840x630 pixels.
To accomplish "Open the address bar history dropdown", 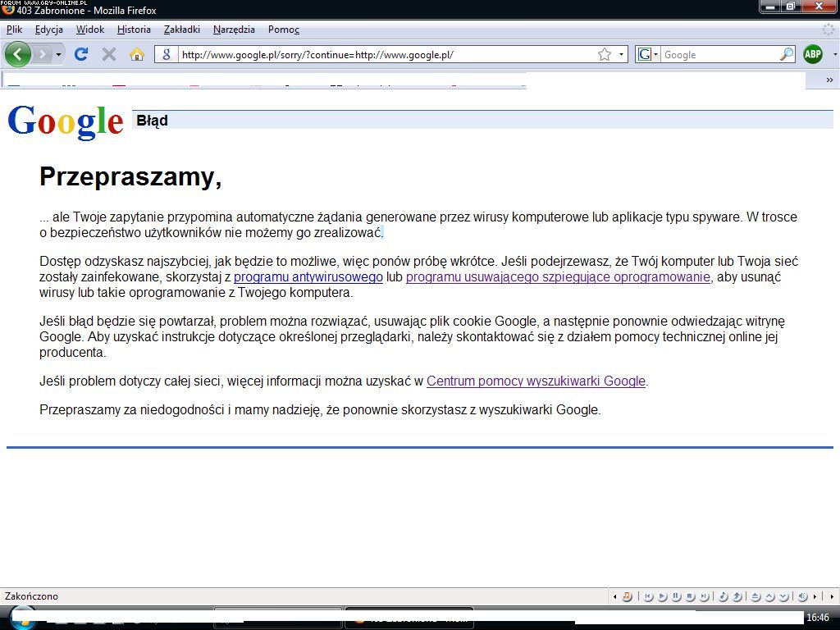I will pyautogui.click(x=621, y=54).
